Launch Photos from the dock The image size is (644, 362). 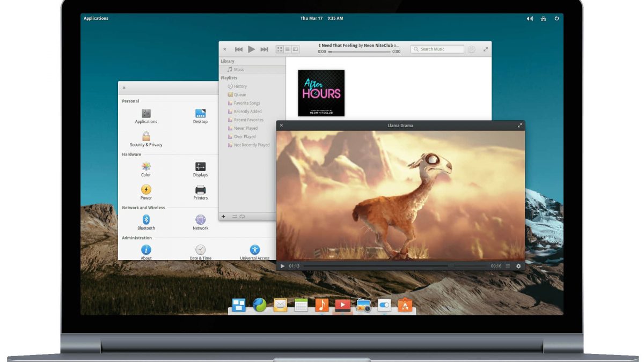tap(363, 305)
